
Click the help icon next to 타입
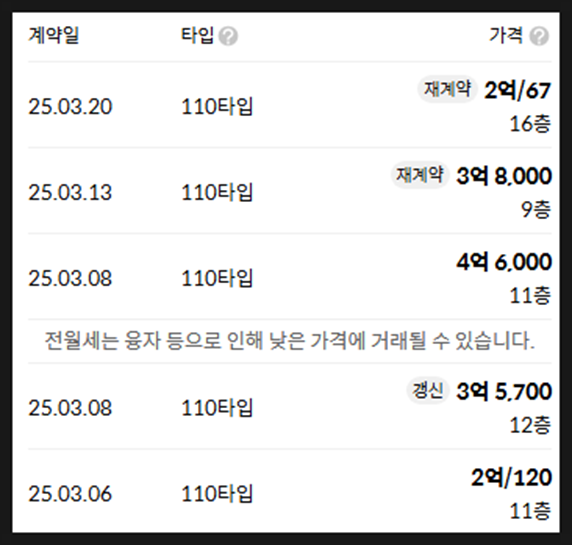coord(228,36)
